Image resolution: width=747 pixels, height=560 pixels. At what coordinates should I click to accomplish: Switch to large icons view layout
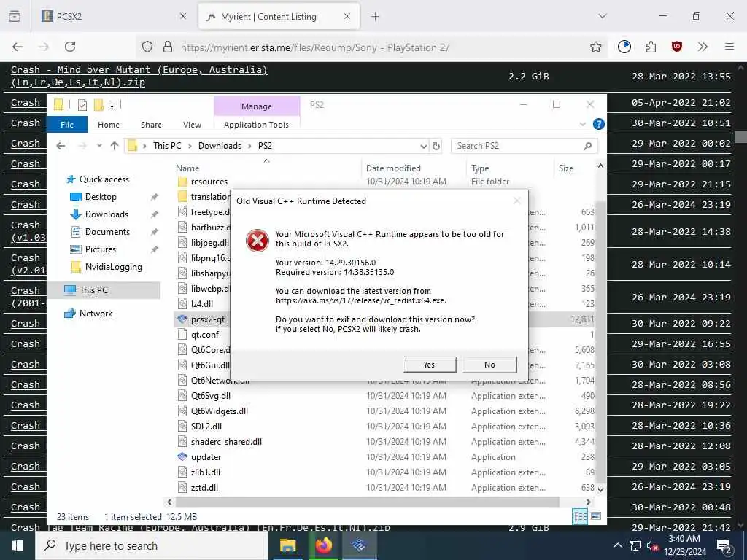coord(595,517)
